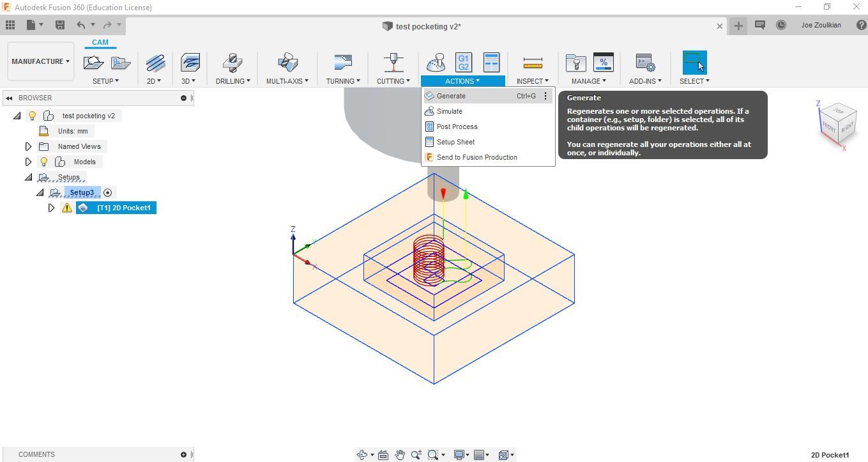This screenshot has width=868, height=462.
Task: Open the MULTI-AXIS dropdown menu
Action: click(x=287, y=81)
